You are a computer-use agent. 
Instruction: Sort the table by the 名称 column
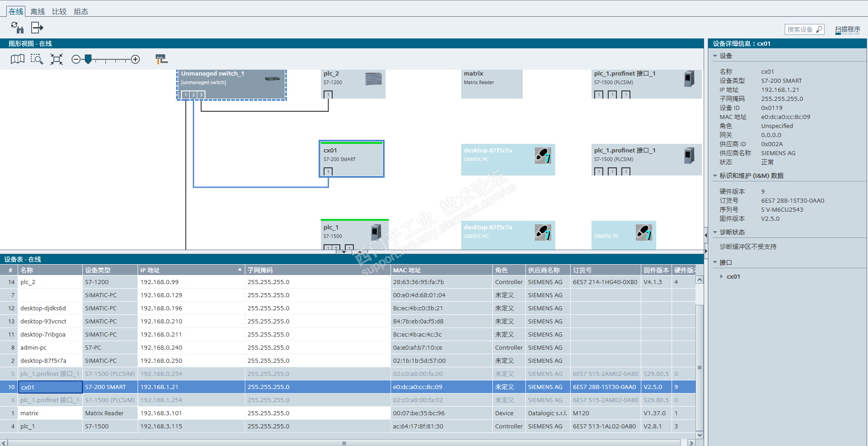click(50, 270)
